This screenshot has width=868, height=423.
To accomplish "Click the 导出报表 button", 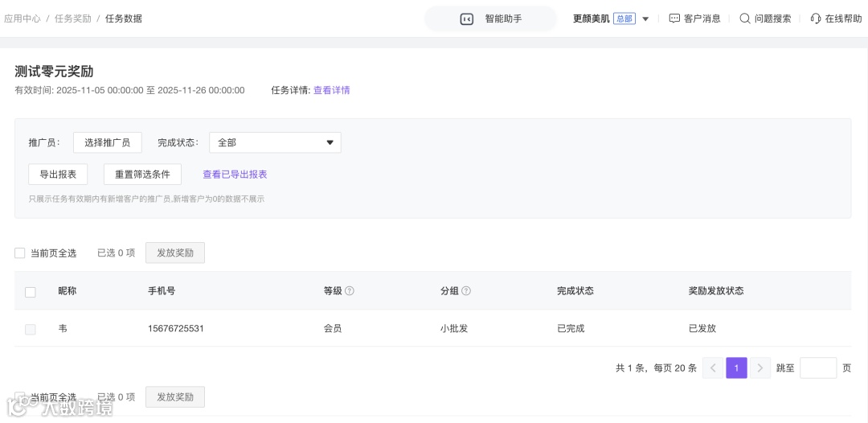I will [x=58, y=175].
